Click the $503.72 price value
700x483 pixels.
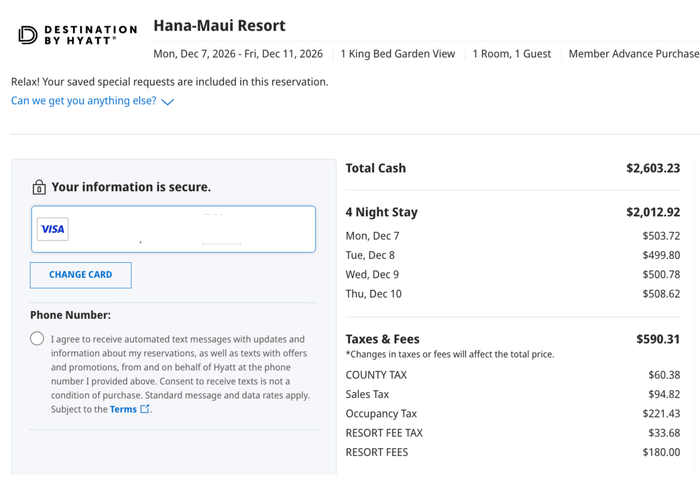(x=661, y=236)
